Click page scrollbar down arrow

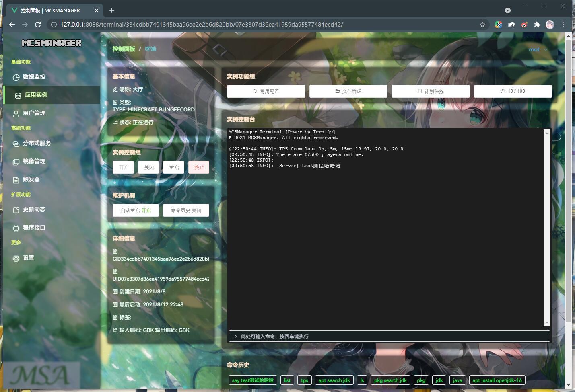(569, 386)
